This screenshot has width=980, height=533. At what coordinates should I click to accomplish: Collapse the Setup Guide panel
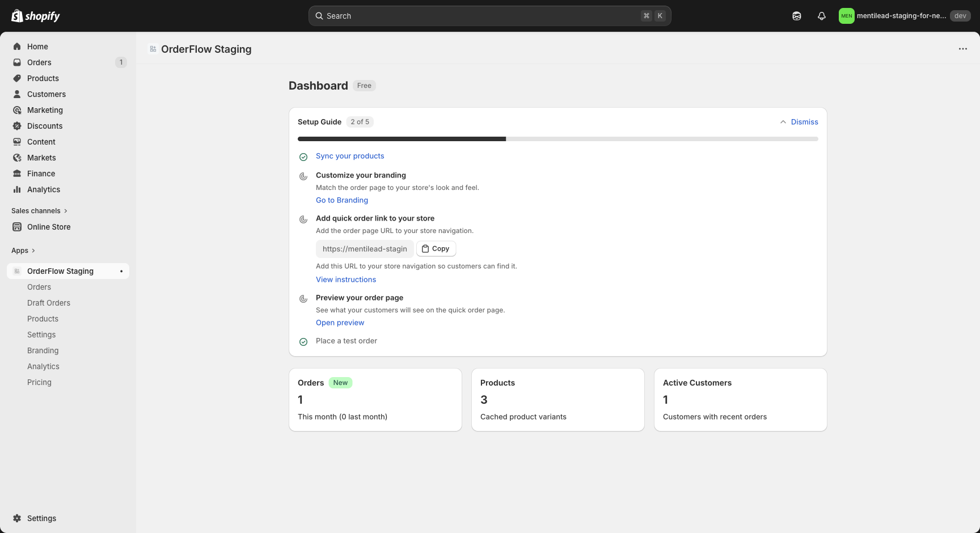pos(783,121)
